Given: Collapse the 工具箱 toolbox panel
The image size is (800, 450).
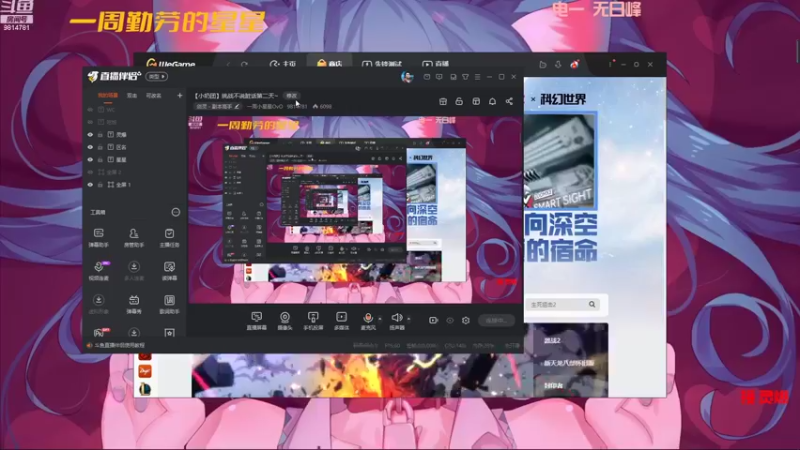Looking at the screenshot, I should pyautogui.click(x=176, y=212).
